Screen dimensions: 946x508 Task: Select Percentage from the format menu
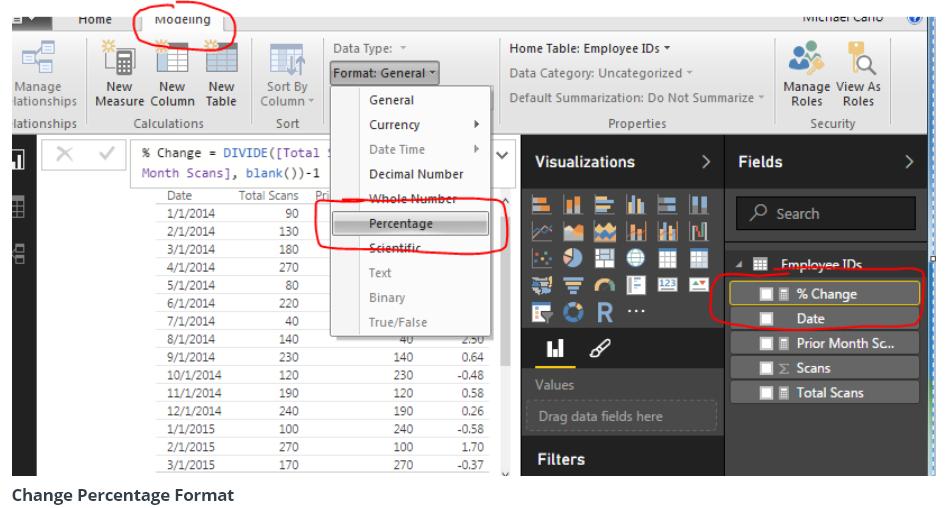click(401, 223)
